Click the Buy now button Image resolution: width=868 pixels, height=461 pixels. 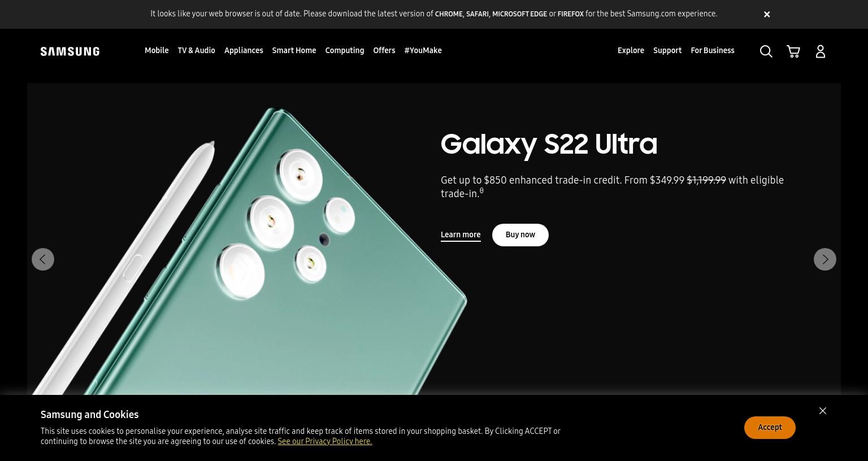(x=520, y=235)
